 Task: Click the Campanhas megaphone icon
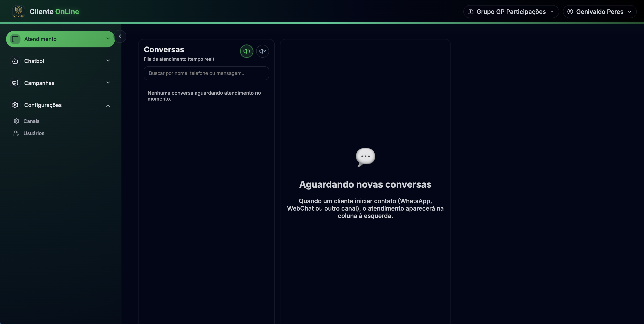click(15, 83)
